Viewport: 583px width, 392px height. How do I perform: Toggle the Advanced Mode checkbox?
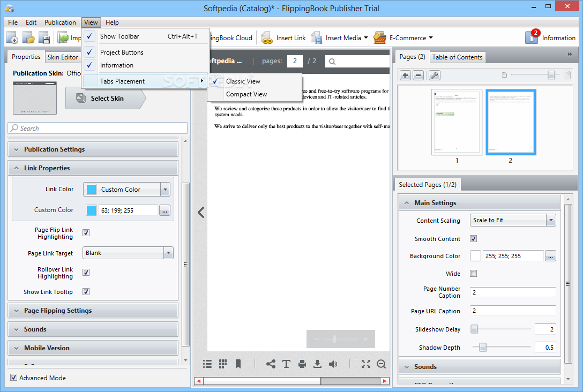coord(13,377)
